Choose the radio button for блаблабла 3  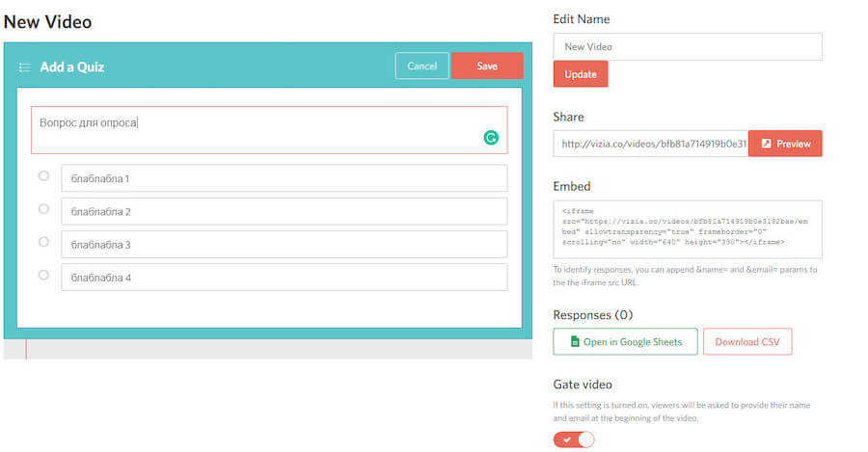click(43, 242)
